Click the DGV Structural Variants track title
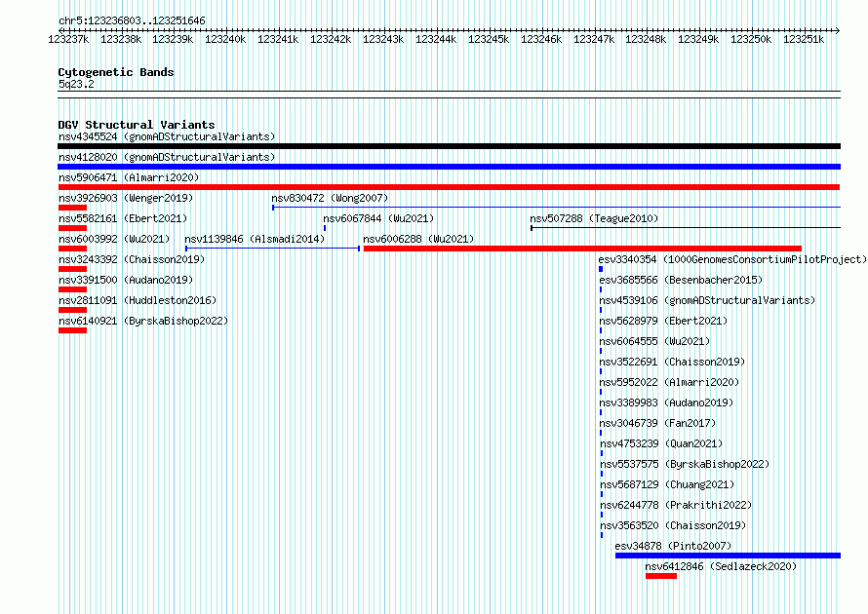The image size is (868, 614). [x=137, y=125]
